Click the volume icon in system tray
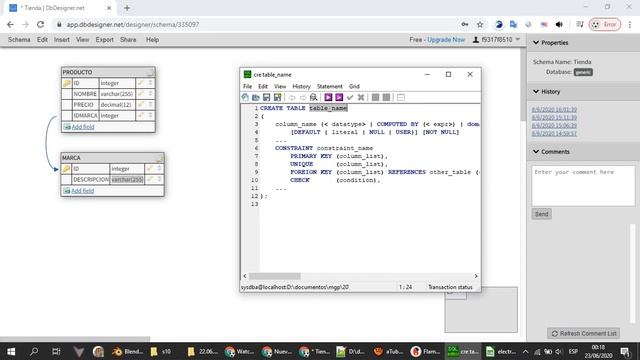This screenshot has width=640, height=360. pos(559,351)
